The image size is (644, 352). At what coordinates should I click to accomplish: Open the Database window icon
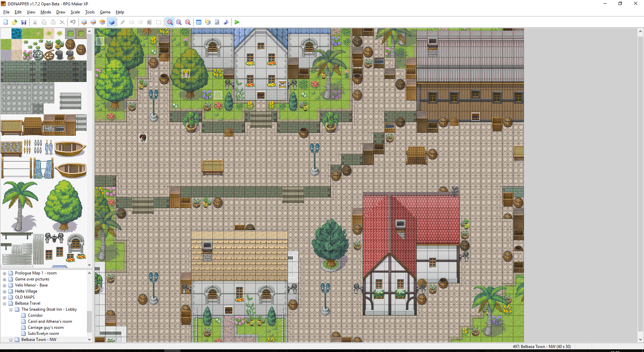(199, 22)
